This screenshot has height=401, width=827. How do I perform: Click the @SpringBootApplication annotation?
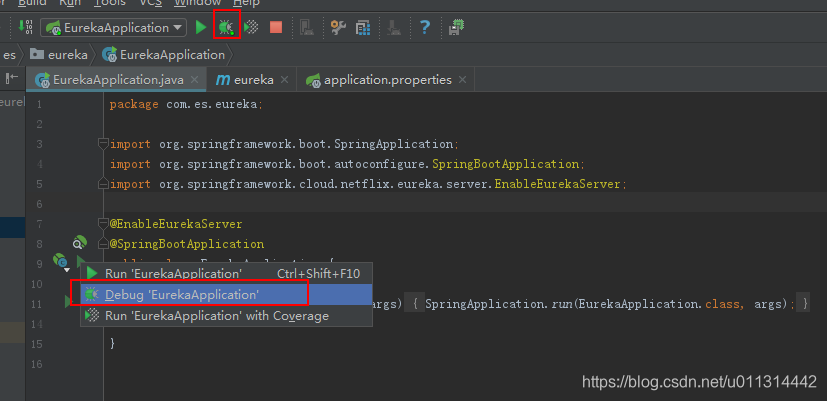pos(186,244)
